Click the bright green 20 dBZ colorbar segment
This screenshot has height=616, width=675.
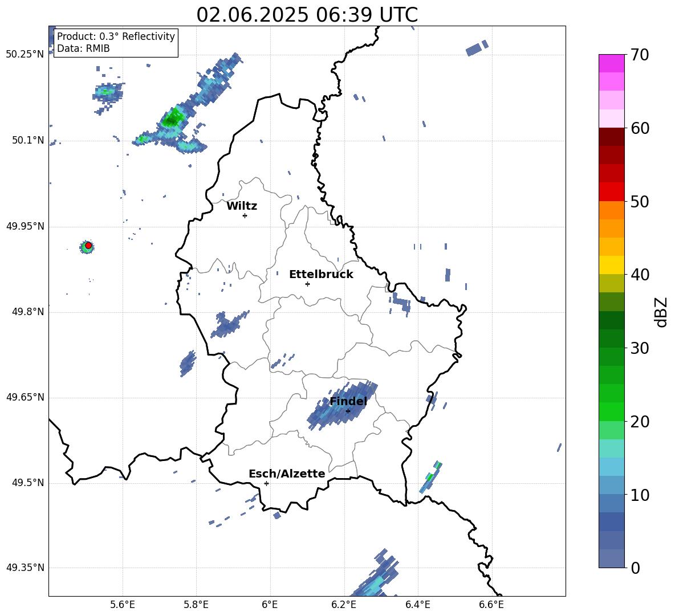coord(611,411)
